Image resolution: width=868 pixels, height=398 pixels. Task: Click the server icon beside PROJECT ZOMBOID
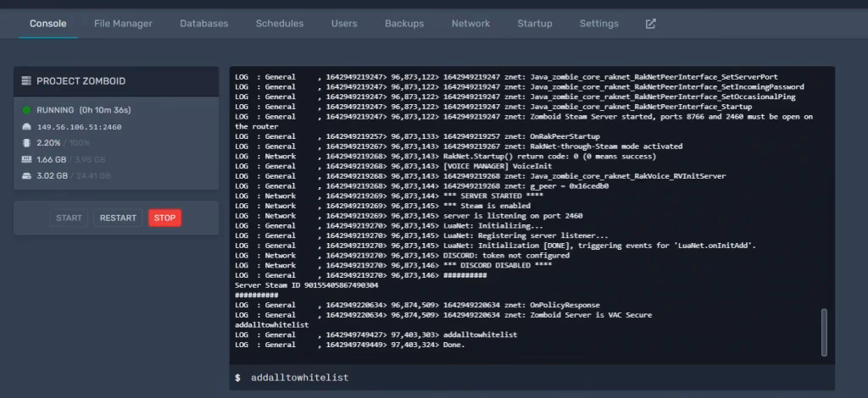(x=26, y=81)
